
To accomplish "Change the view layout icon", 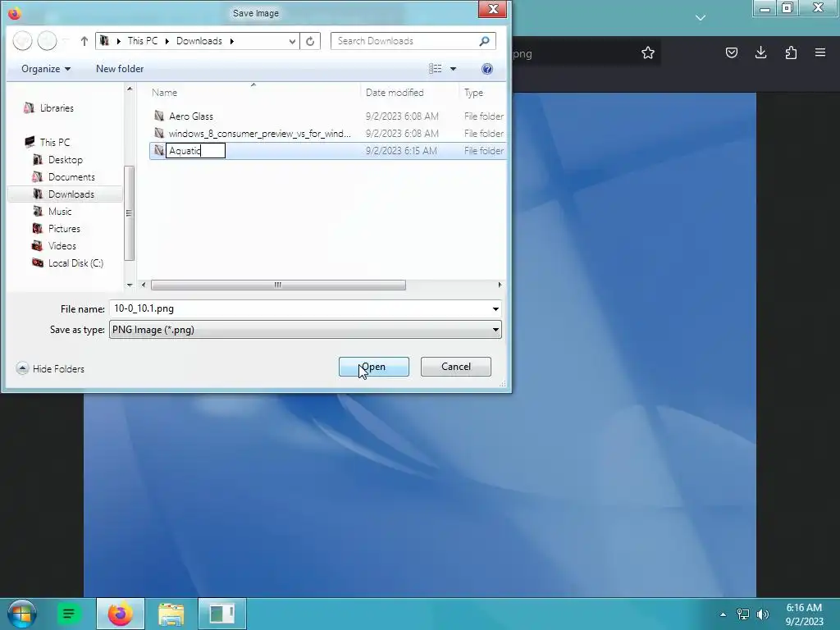I will 435,69.
